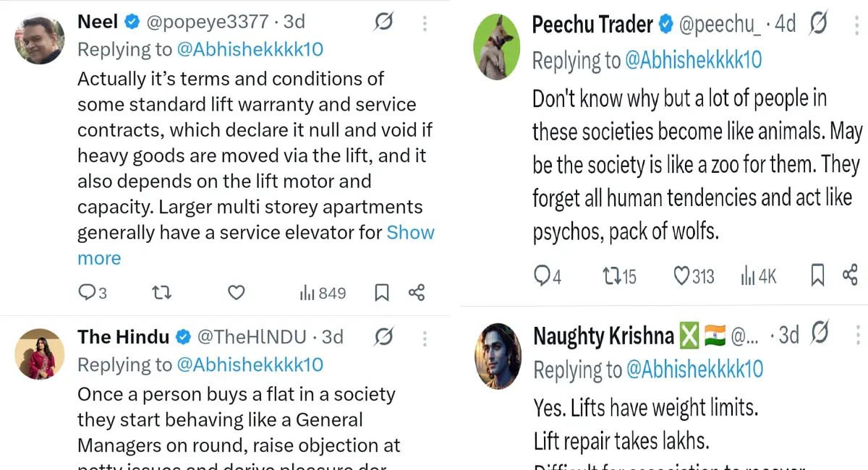868x470 pixels.
Task: View analytics for Neel's tweet
Action: 323,293
